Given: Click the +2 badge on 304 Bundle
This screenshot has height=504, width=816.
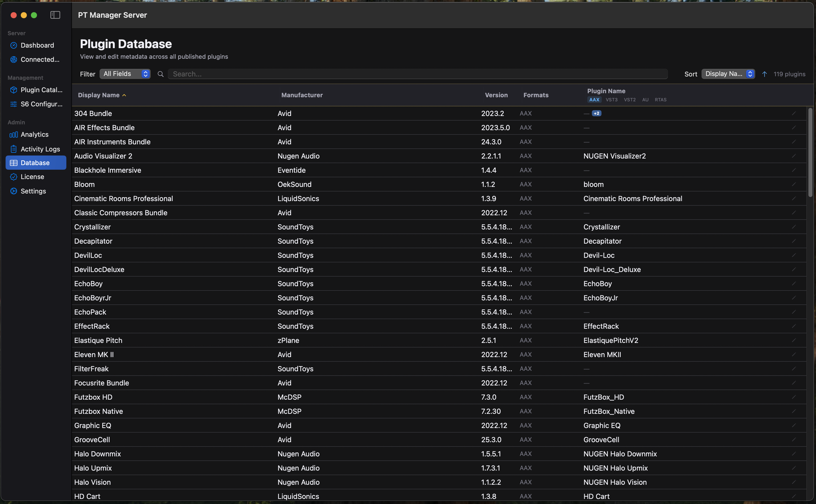Looking at the screenshot, I should coord(596,114).
